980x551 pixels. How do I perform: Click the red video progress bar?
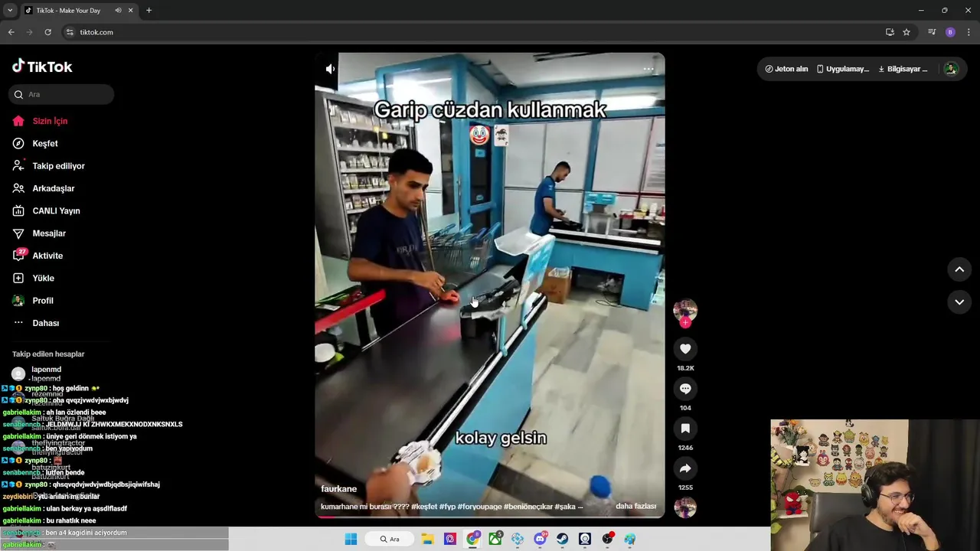tap(490, 517)
